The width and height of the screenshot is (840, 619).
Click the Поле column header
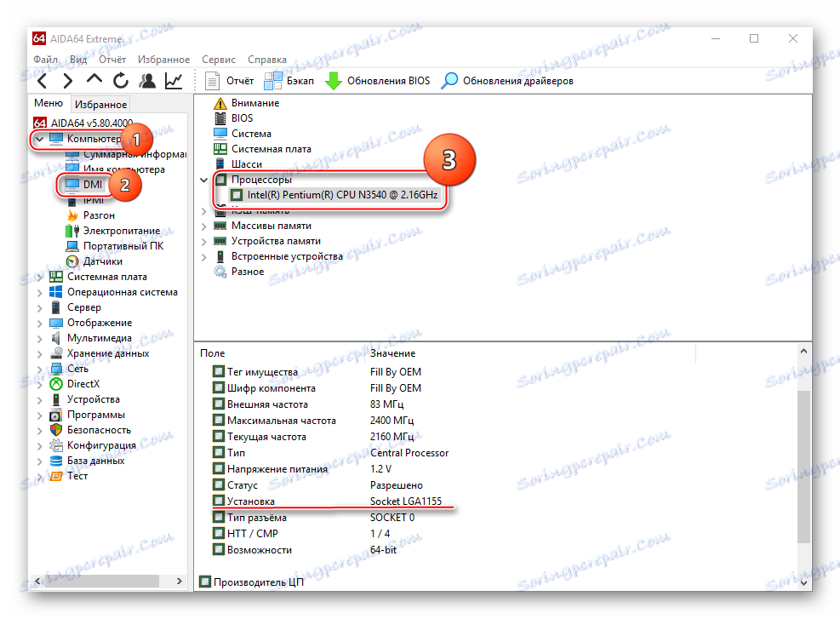[x=213, y=353]
